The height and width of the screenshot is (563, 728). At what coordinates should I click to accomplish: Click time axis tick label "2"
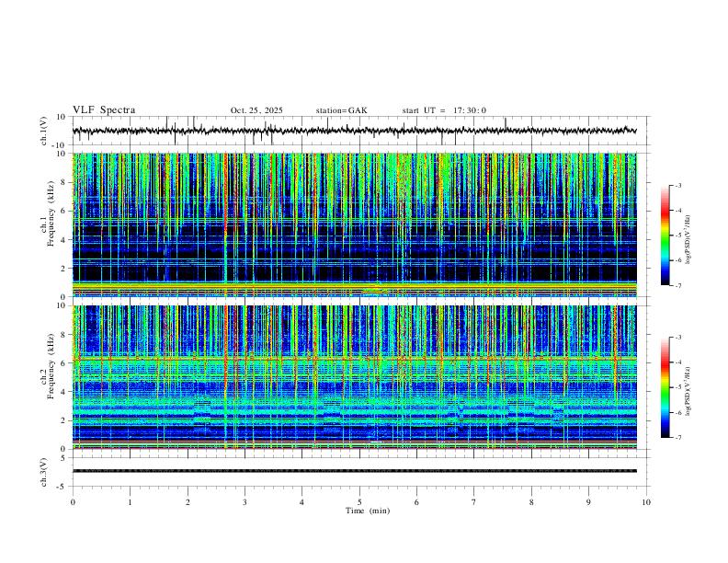point(188,502)
